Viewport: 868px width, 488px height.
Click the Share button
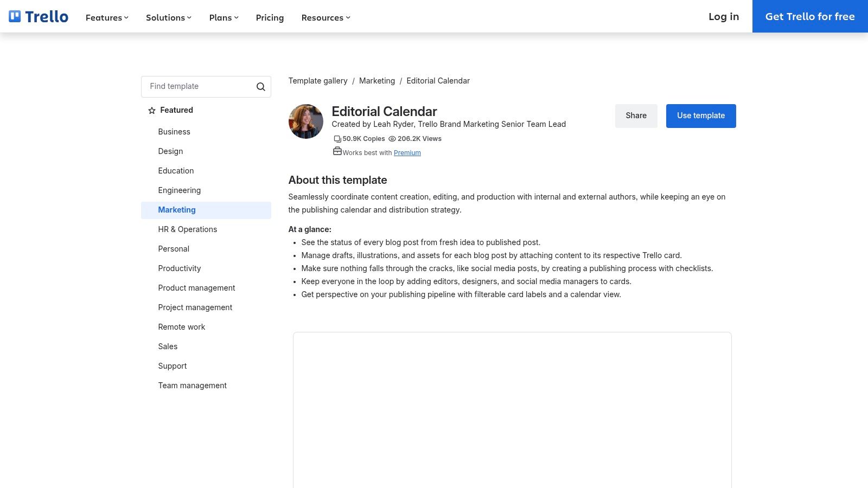pyautogui.click(x=636, y=116)
